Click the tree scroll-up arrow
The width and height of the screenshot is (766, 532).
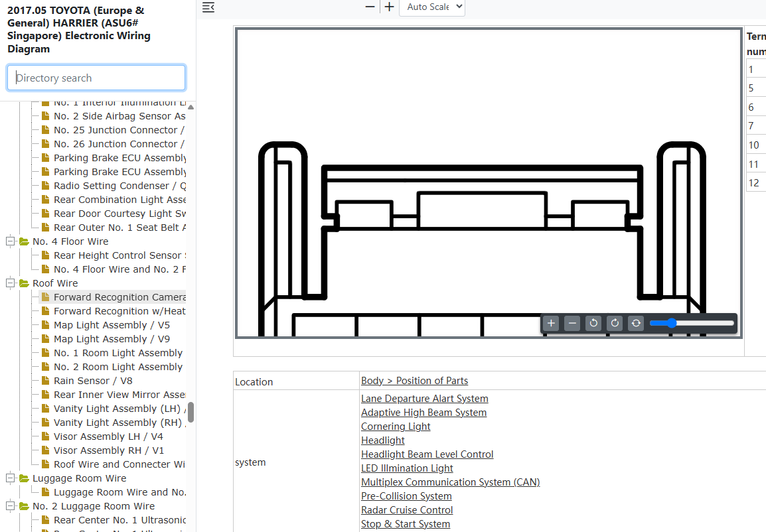tap(191, 107)
